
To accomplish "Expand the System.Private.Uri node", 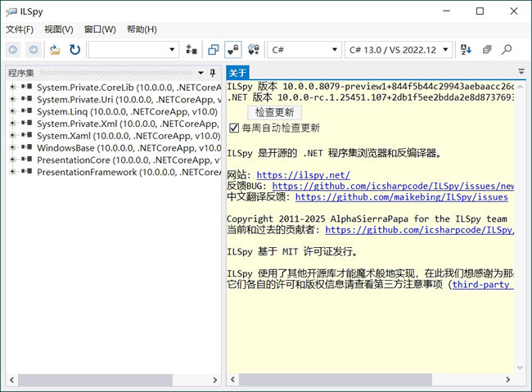I will point(12,99).
